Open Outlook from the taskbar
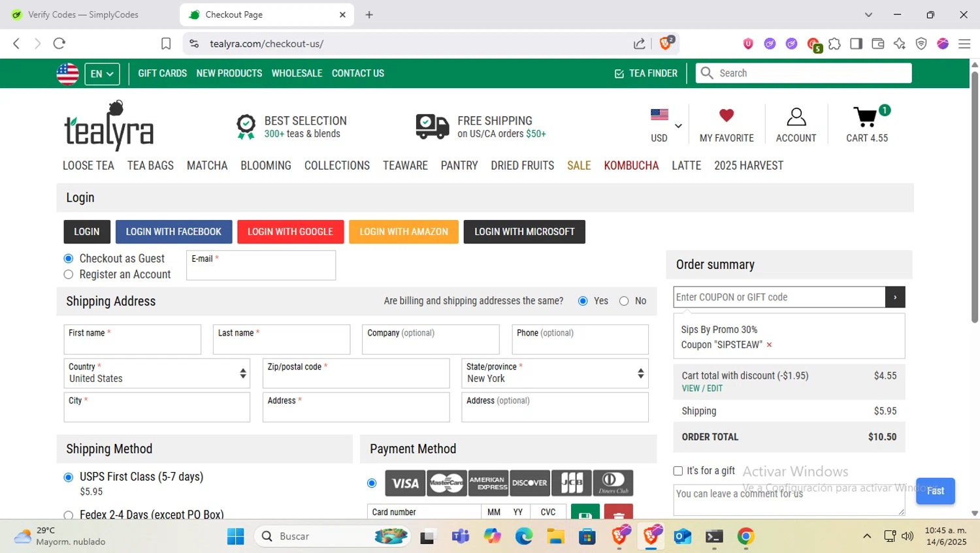Screen dimensions: 980x553 [683, 537]
